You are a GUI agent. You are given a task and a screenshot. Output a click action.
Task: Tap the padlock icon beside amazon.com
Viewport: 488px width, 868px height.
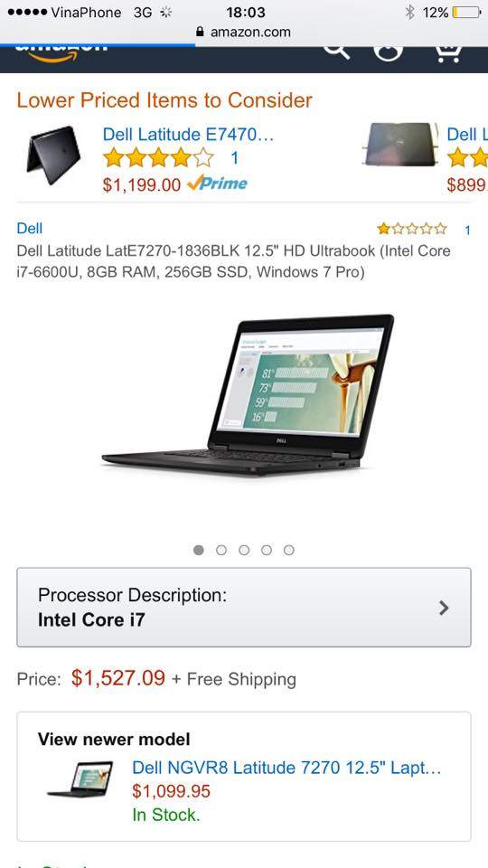(x=201, y=33)
